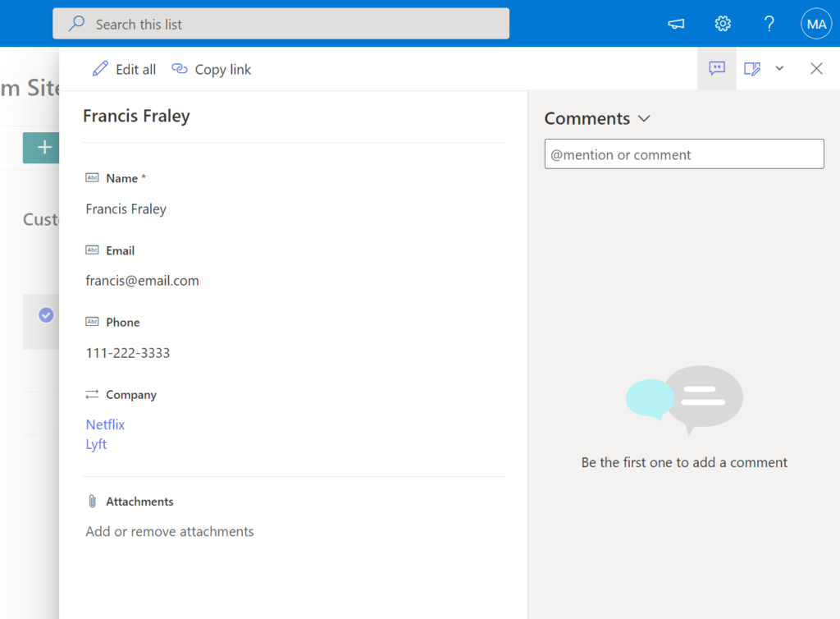Close the item details panel

tap(816, 69)
